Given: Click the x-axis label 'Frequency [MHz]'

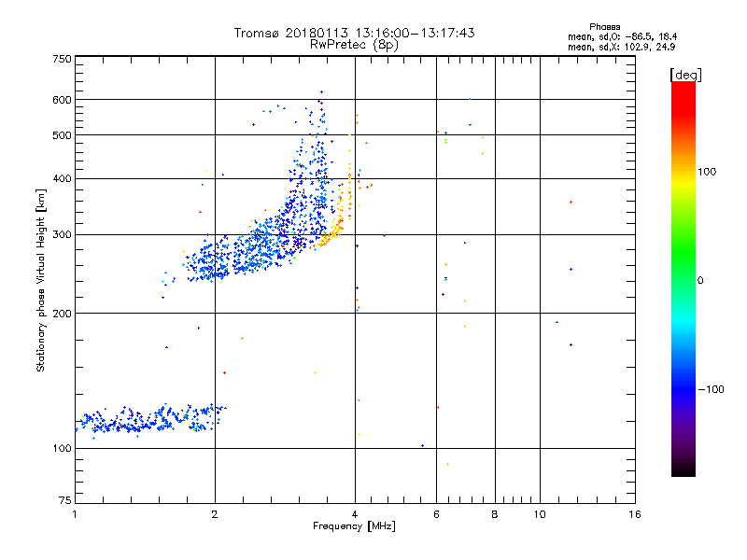Looking at the screenshot, I should [x=354, y=526].
